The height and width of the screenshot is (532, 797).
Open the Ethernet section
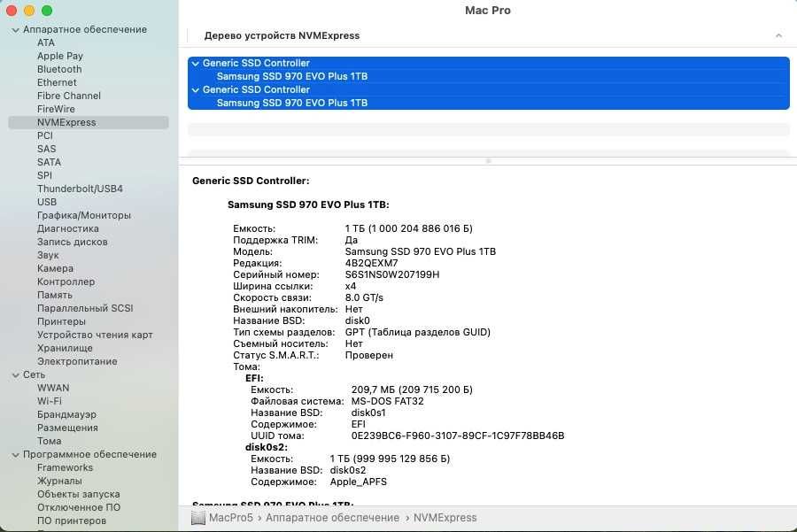57,82
